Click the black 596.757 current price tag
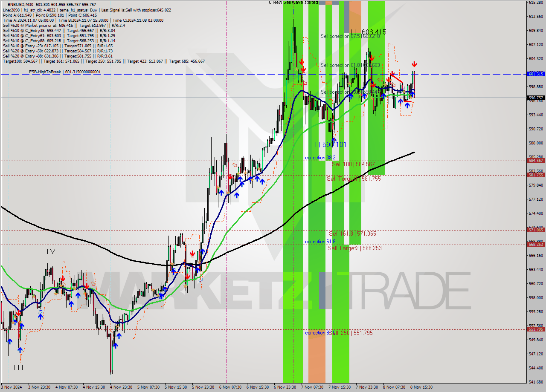Screen dimensions: 546x392 [536, 98]
